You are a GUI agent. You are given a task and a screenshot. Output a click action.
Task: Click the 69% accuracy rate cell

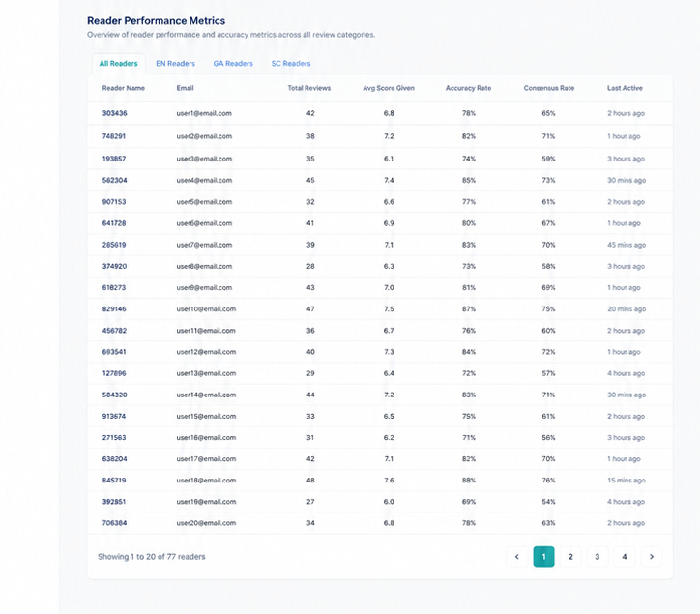click(x=469, y=502)
